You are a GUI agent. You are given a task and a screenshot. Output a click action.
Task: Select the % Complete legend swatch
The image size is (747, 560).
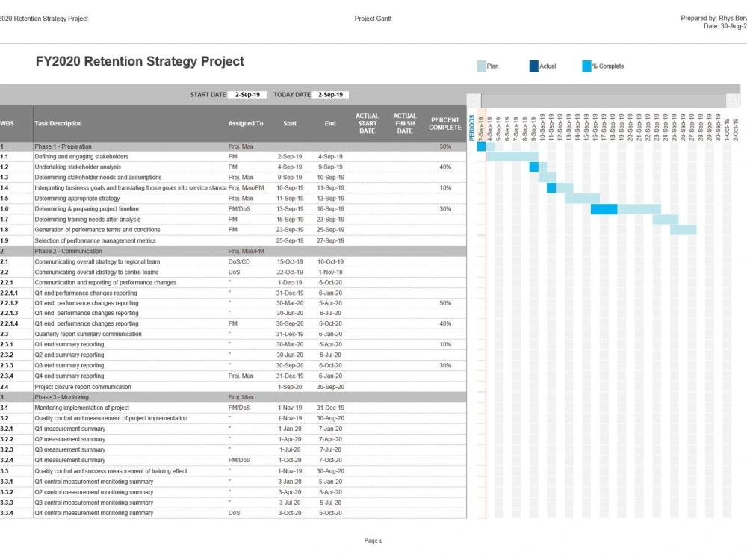pos(587,66)
